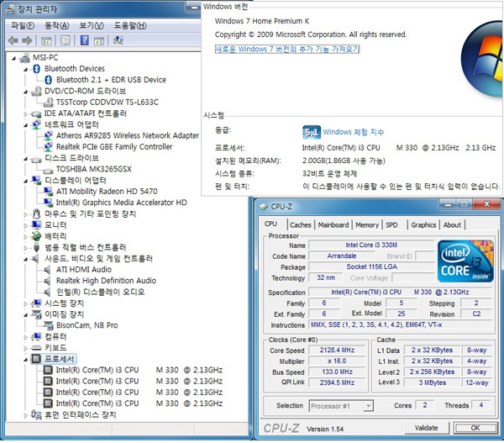504x443 pixels.
Task: Select ATI HDMI Audio device
Action: [x=83, y=270]
